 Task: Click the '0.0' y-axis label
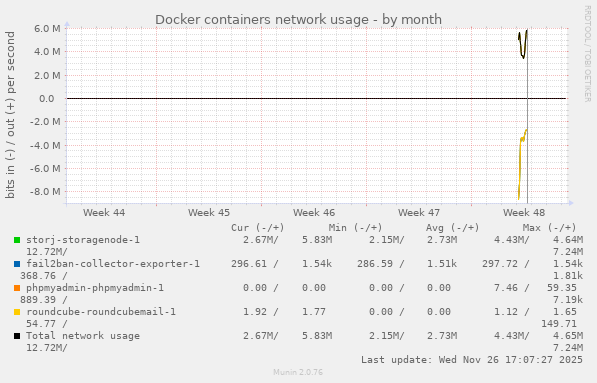click(x=47, y=99)
